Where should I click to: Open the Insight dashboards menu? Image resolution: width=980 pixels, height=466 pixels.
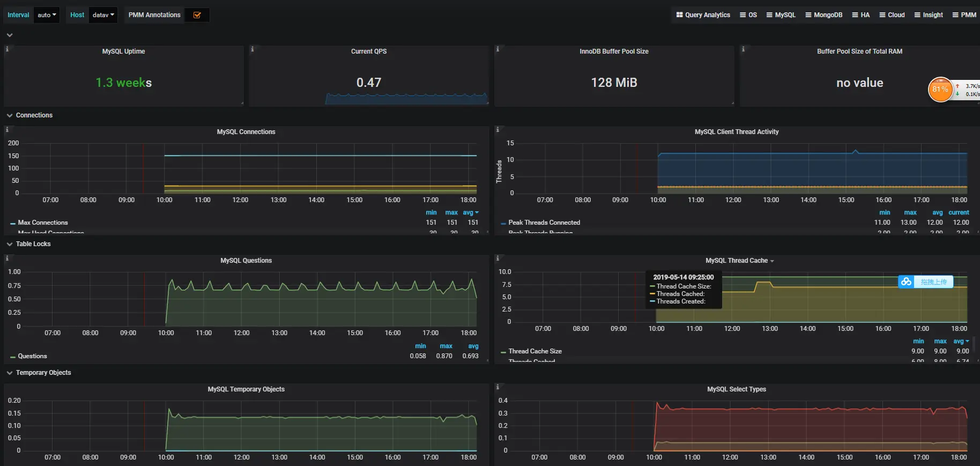[x=929, y=15]
